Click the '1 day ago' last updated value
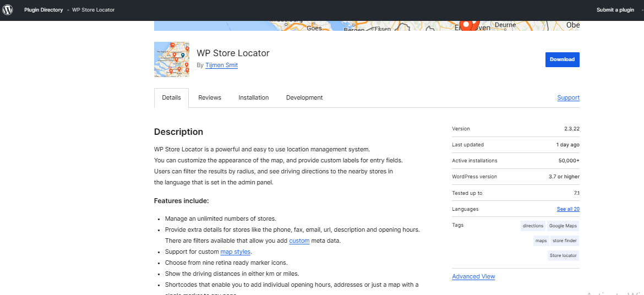The height and width of the screenshot is (295, 644). (x=567, y=145)
